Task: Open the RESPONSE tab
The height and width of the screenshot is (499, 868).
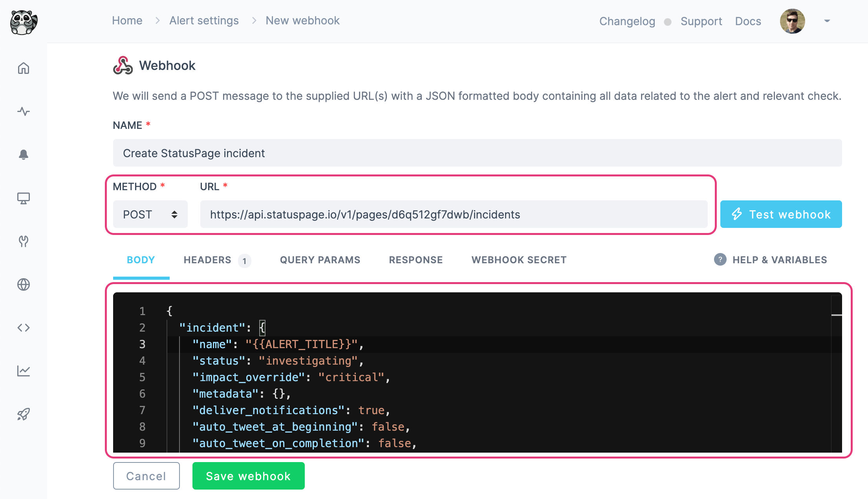Action: coord(416,260)
